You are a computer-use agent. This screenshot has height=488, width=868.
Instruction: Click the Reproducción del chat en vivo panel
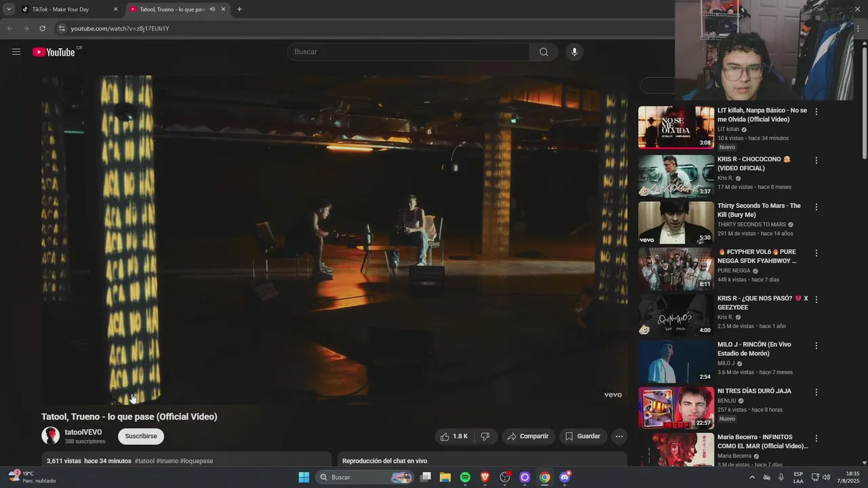pyautogui.click(x=484, y=461)
